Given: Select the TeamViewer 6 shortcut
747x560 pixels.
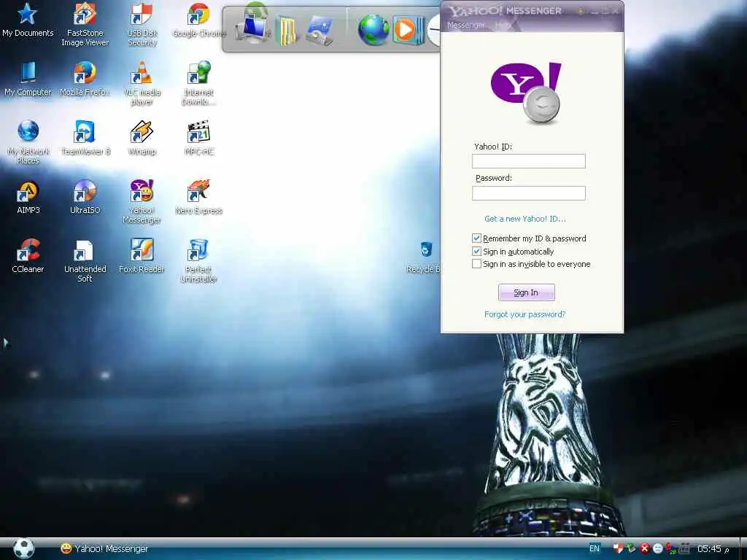Looking at the screenshot, I should 85,138.
